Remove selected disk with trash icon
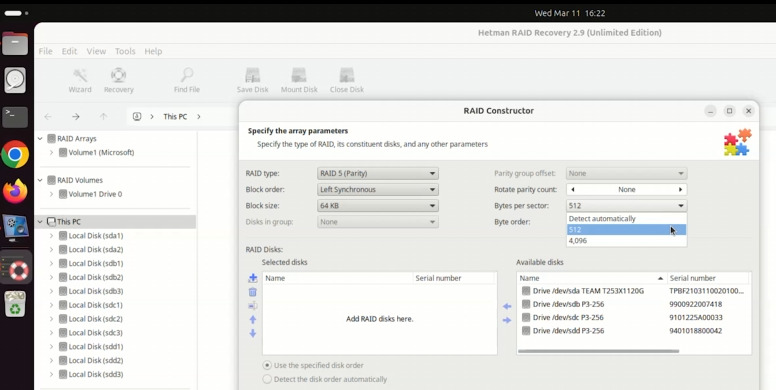776x390 pixels. pyautogui.click(x=252, y=292)
